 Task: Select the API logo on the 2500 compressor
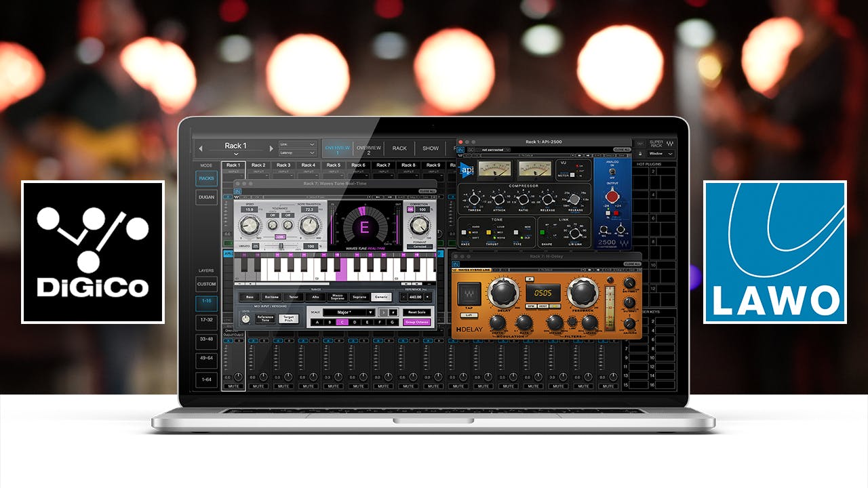[x=467, y=169]
